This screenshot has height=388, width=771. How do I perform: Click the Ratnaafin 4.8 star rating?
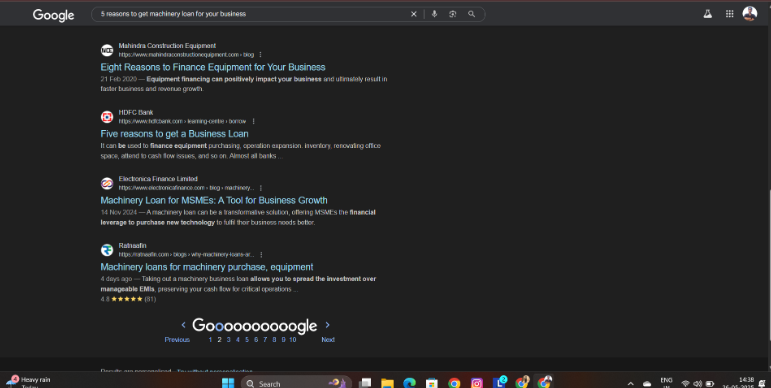point(128,299)
